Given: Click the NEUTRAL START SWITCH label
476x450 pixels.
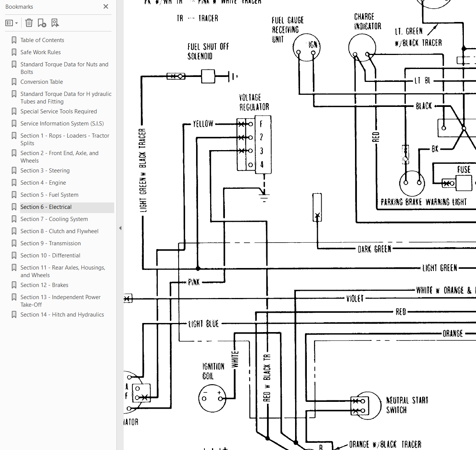Looking at the screenshot, I should point(407,405).
